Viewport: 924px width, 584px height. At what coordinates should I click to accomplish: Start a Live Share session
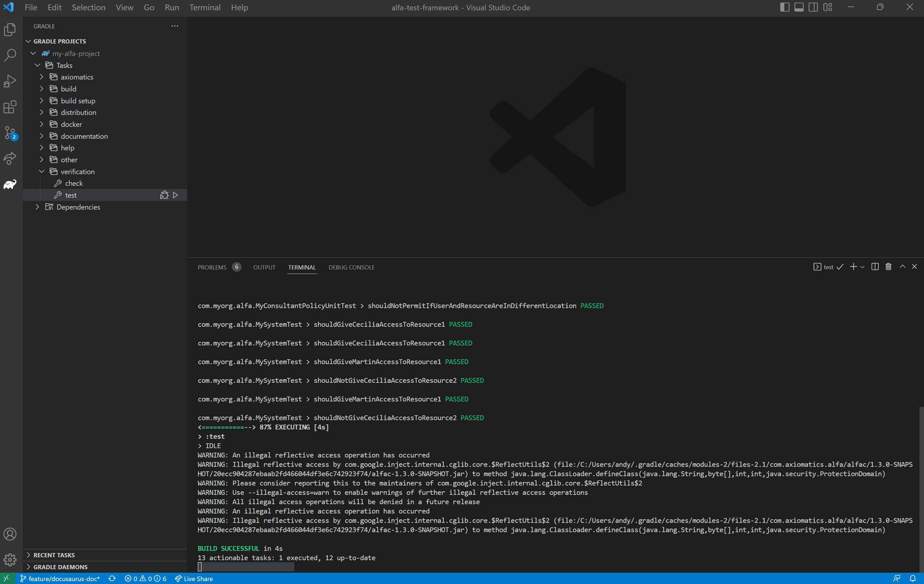tap(194, 579)
